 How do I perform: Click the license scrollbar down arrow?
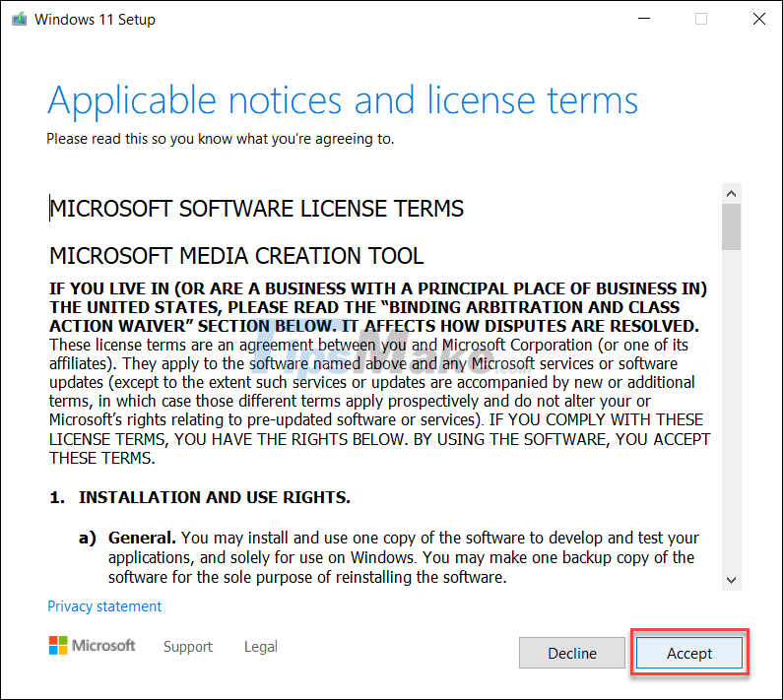[731, 580]
